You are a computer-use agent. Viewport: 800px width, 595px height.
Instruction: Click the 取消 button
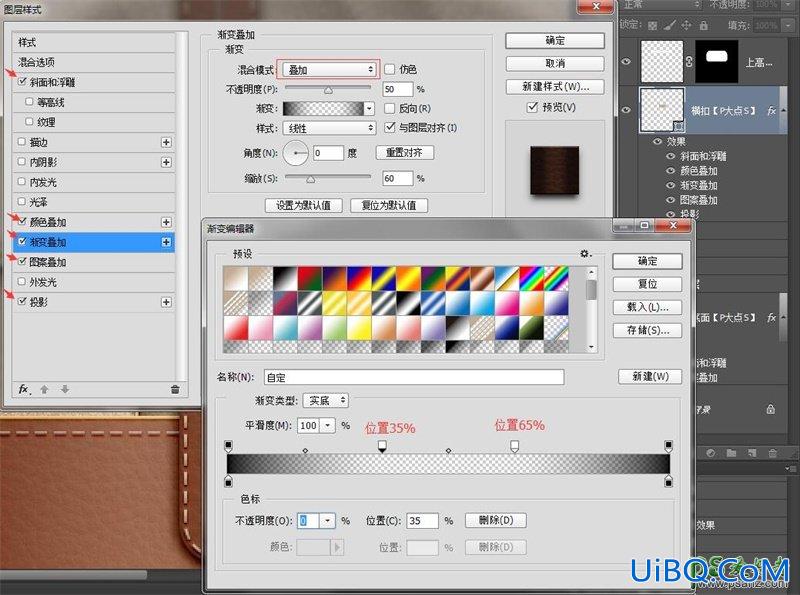pos(555,64)
